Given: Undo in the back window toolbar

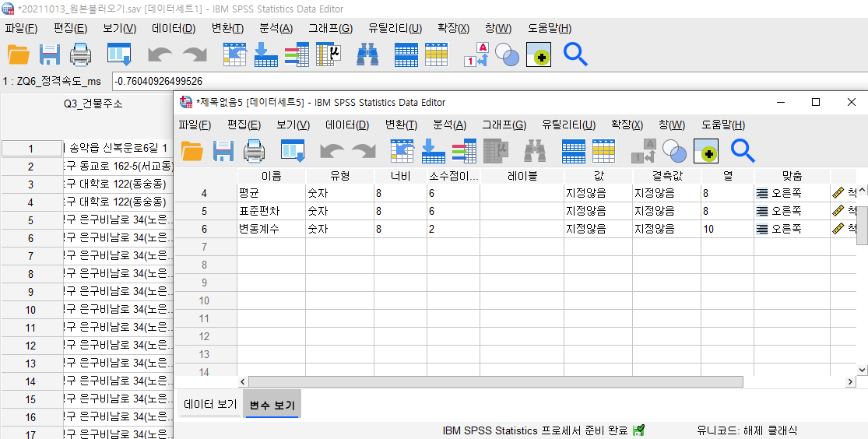Looking at the screenshot, I should [160, 54].
